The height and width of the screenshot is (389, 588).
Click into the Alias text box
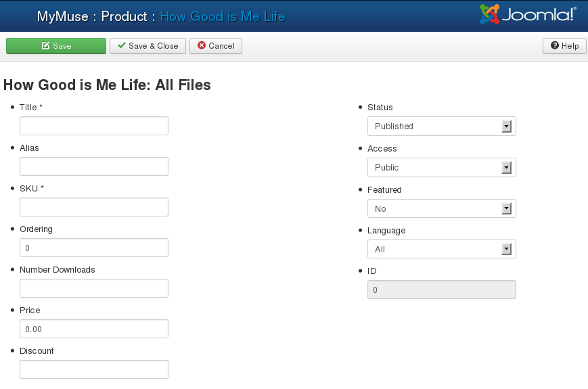click(94, 167)
